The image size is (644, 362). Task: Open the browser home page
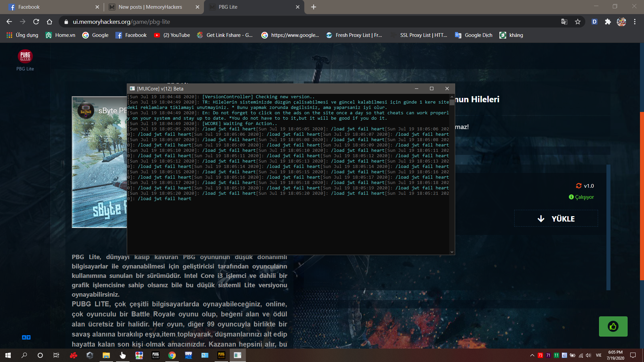tap(49, 22)
